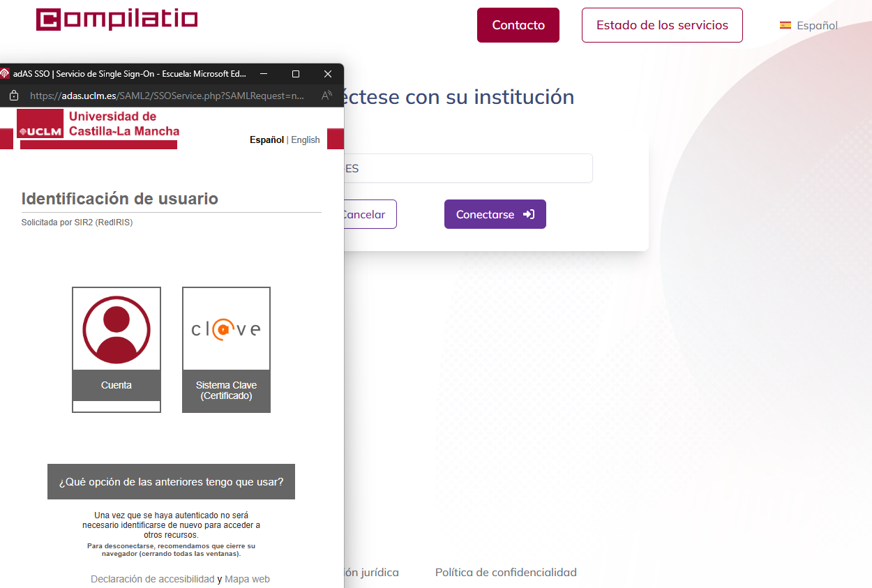Open Declaración de accesibilidad link
Image resolution: width=872 pixels, height=588 pixels.
153,579
